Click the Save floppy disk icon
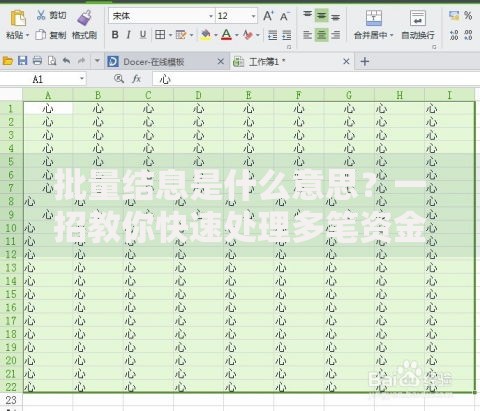480x411 pixels. click(x=22, y=61)
